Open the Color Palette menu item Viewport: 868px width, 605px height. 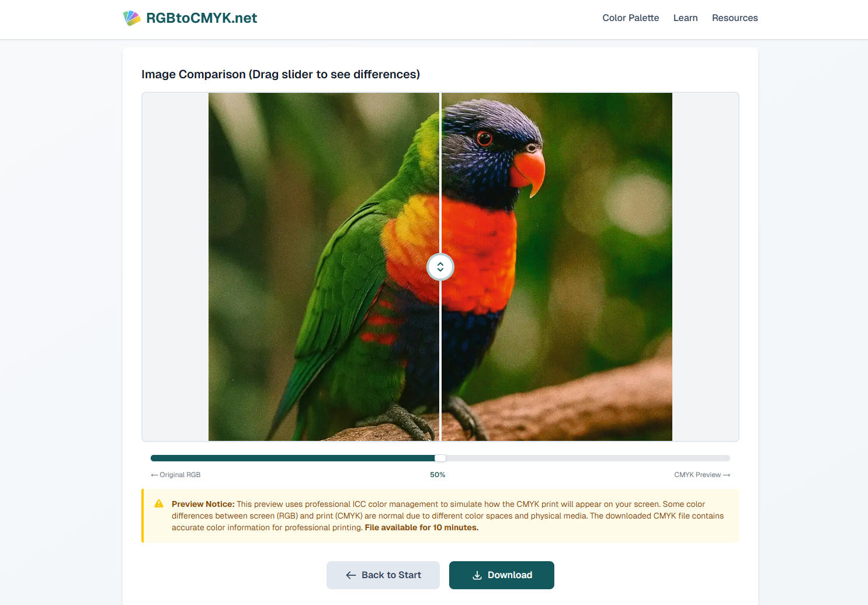[x=631, y=18]
